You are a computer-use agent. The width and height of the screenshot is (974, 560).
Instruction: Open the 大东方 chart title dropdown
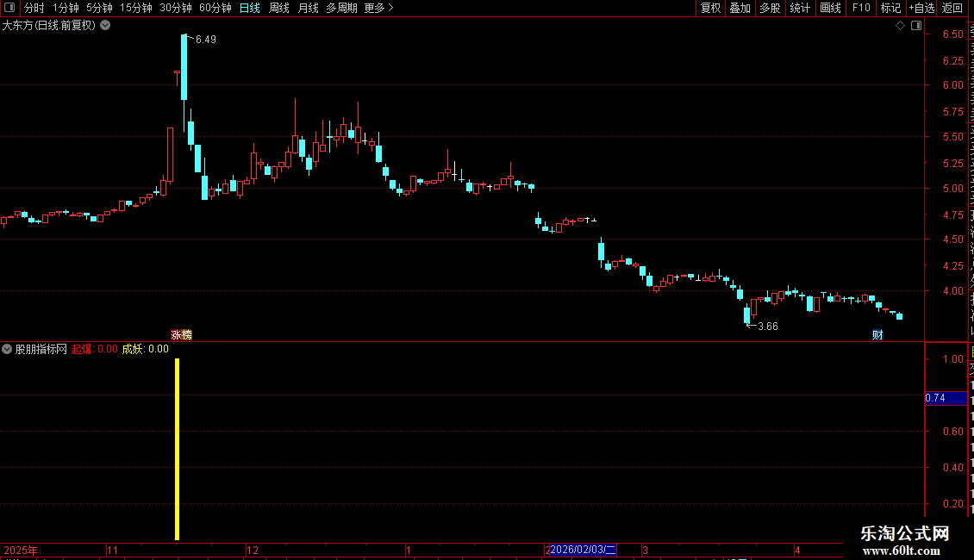(106, 26)
